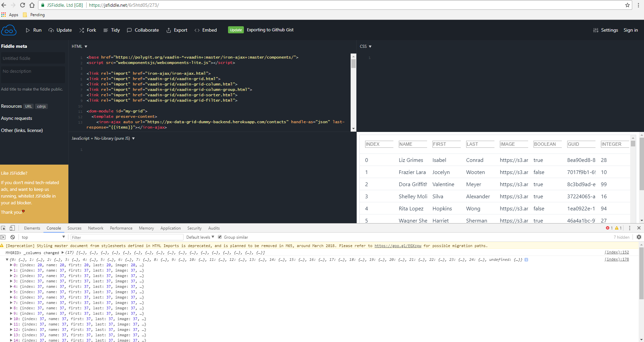The height and width of the screenshot is (342, 644).
Task: Open Chrome menu (three dots)
Action: [638, 5]
